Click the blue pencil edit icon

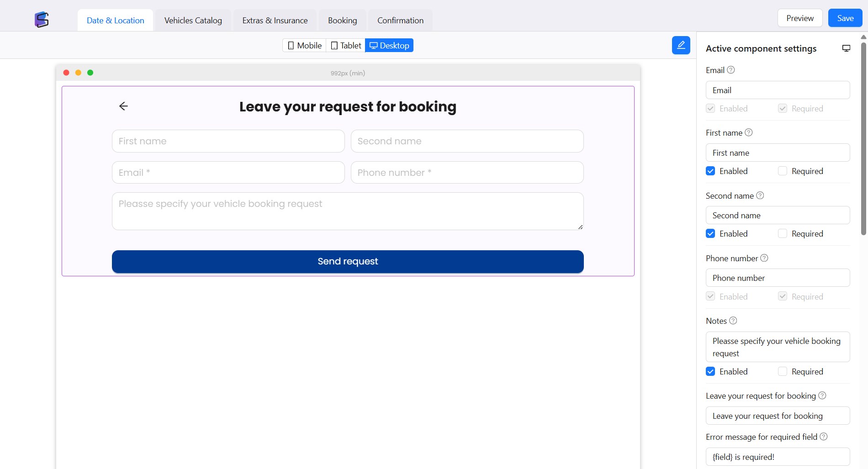pyautogui.click(x=681, y=45)
